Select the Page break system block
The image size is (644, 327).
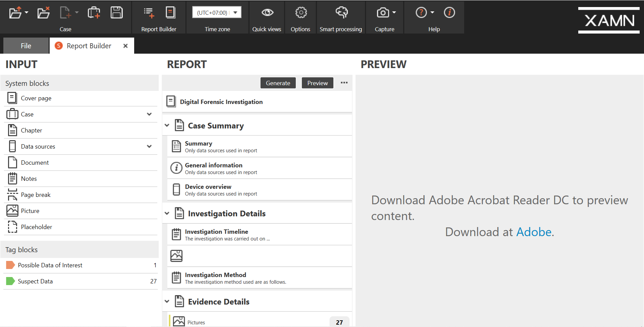[x=81, y=195]
